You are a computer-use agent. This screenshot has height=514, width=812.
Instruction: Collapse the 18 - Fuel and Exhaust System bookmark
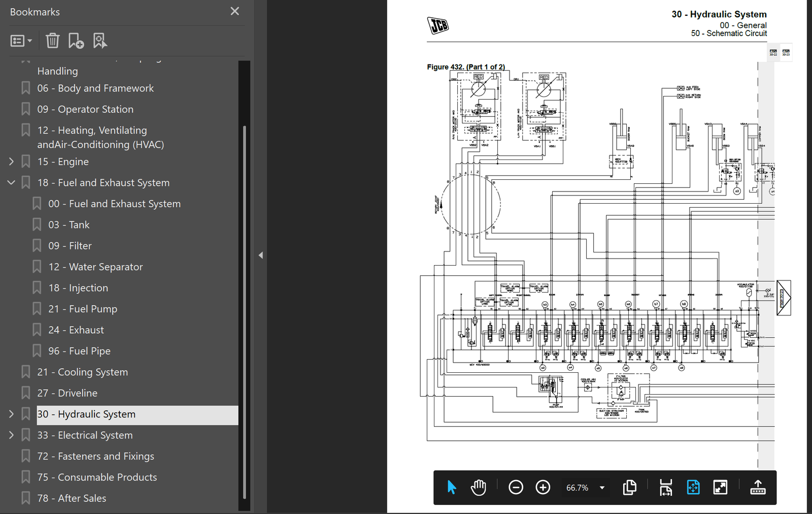[x=11, y=182]
